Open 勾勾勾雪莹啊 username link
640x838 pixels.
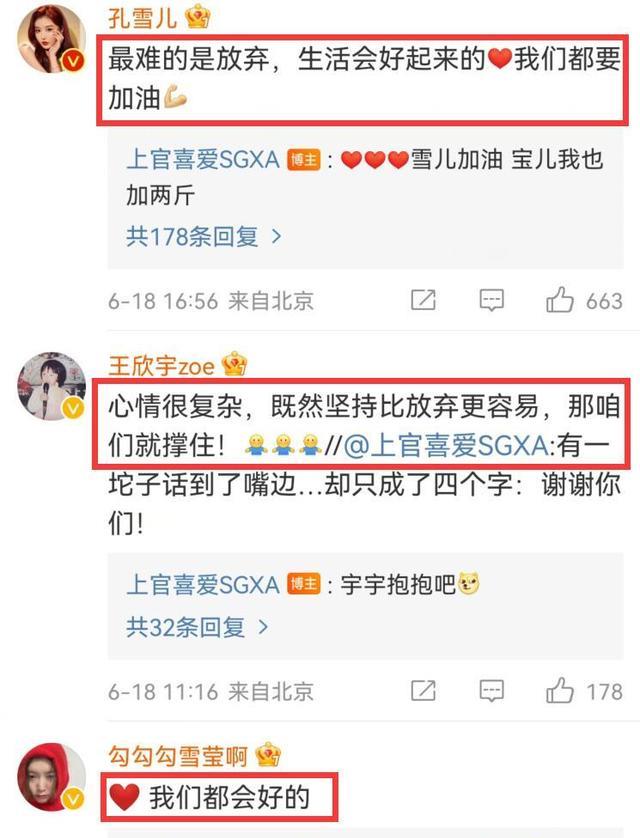[x=178, y=756]
